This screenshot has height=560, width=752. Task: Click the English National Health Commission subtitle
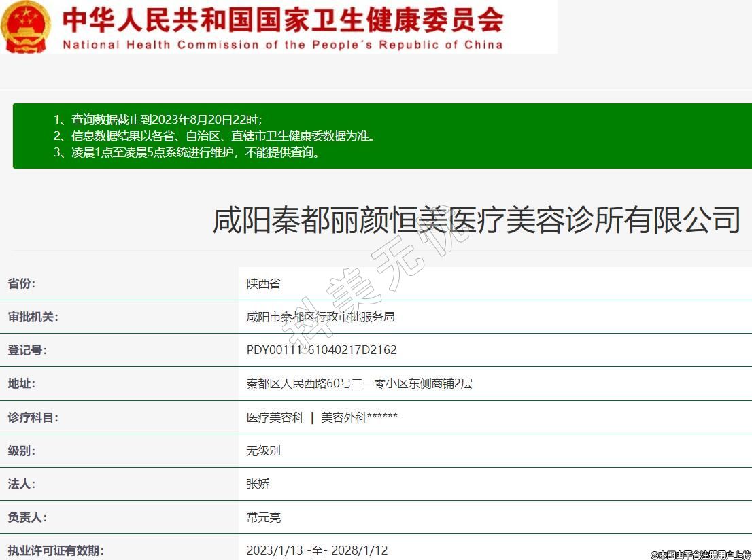282,46
